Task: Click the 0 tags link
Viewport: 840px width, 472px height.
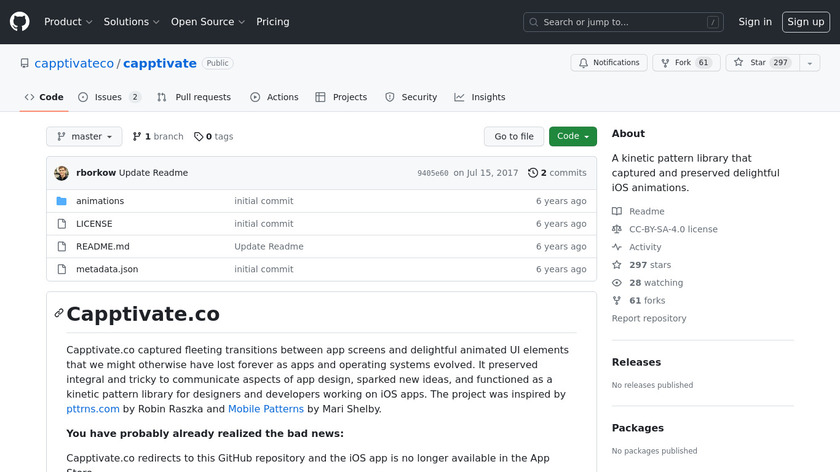Action: (x=213, y=137)
